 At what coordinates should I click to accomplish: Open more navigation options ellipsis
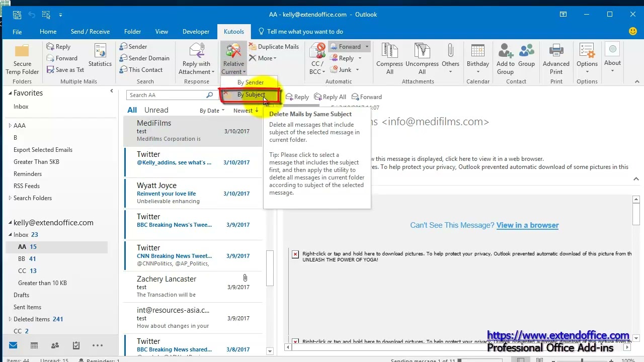[98, 345]
